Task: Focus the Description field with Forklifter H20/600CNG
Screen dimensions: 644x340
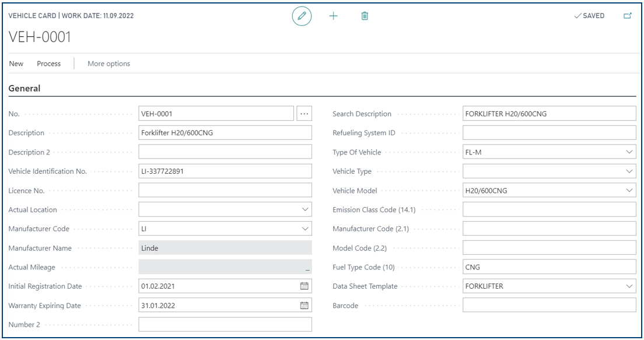Action: click(x=225, y=133)
